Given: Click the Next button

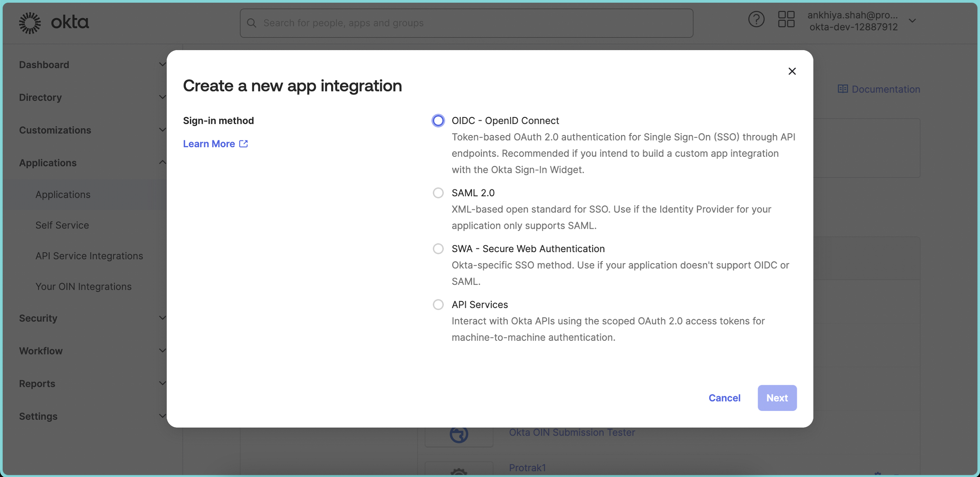Looking at the screenshot, I should pyautogui.click(x=776, y=398).
